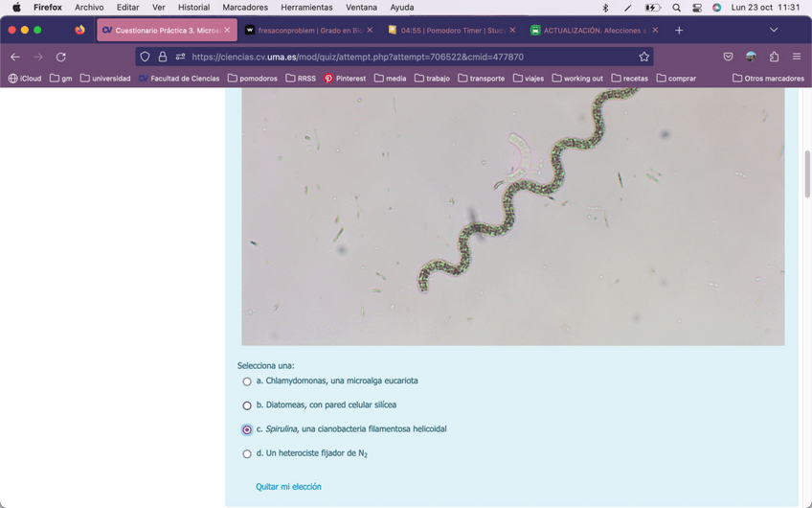This screenshot has height=508, width=812.
Task: Click the Bluetooth status icon
Action: 605,8
